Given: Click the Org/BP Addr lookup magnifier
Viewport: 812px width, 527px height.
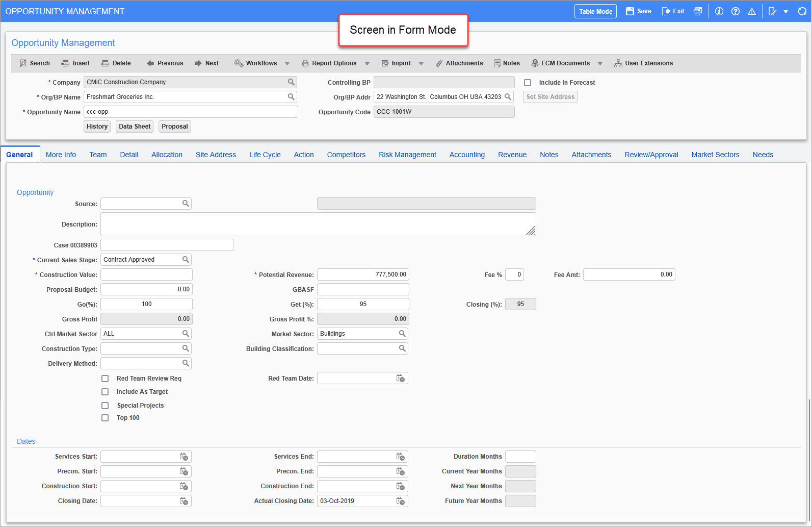Looking at the screenshot, I should point(508,97).
